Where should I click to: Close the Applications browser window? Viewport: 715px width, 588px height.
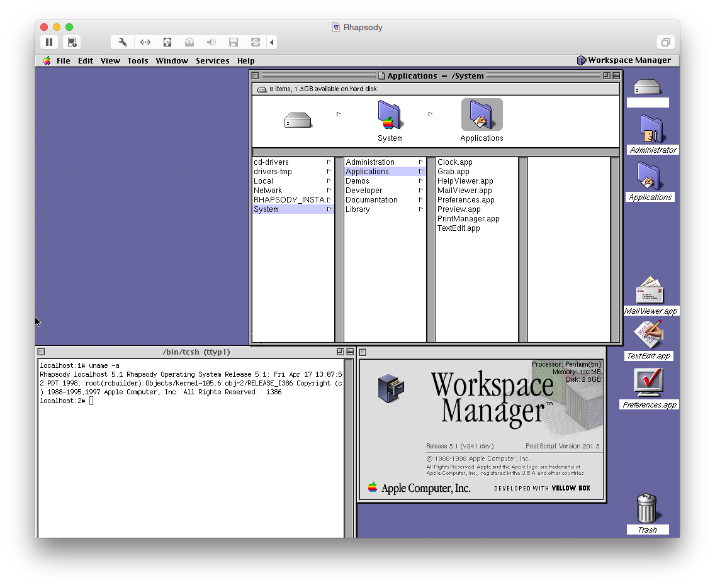click(x=256, y=75)
